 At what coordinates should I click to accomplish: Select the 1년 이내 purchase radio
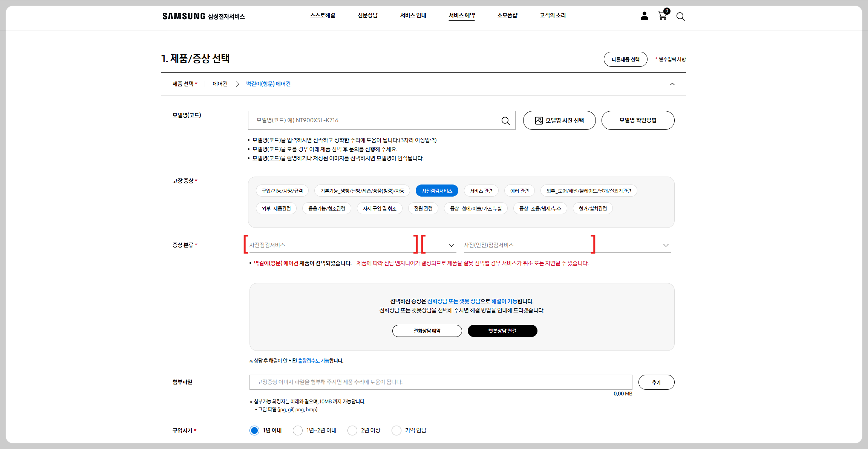pyautogui.click(x=254, y=431)
